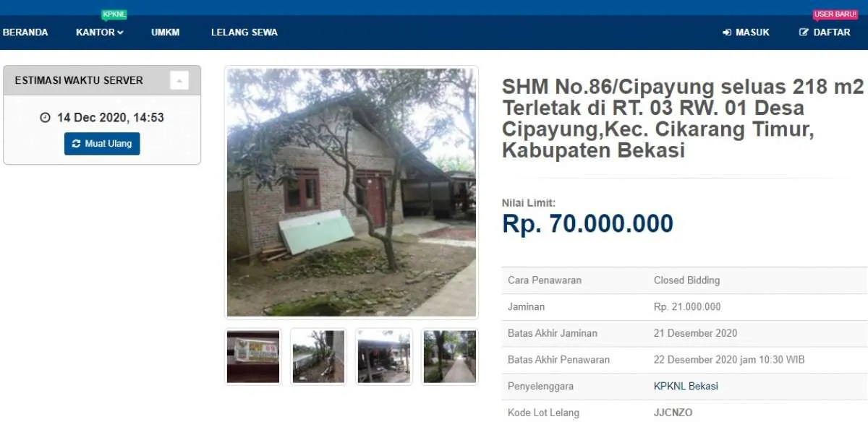Image resolution: width=868 pixels, height=435 pixels.
Task: Open the Kantor dropdown menu
Action: coord(100,33)
